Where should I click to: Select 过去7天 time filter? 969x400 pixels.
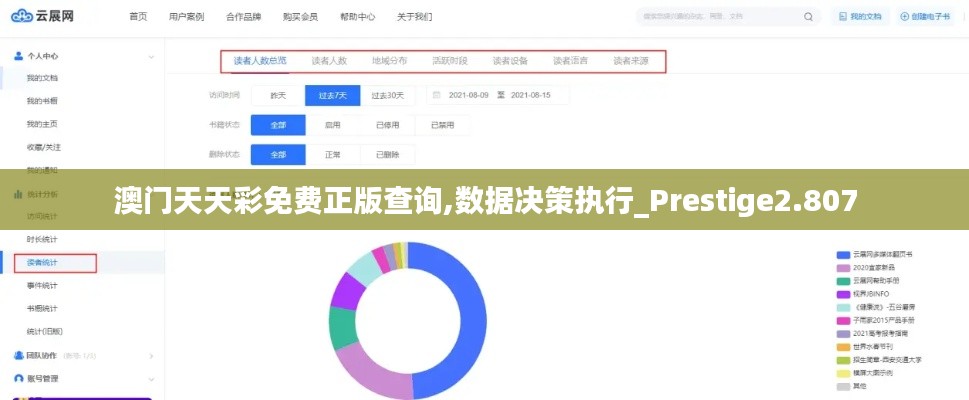332,95
